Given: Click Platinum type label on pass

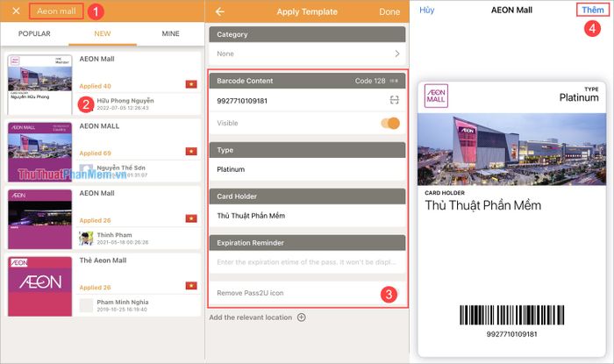Looking at the screenshot, I should 579,97.
